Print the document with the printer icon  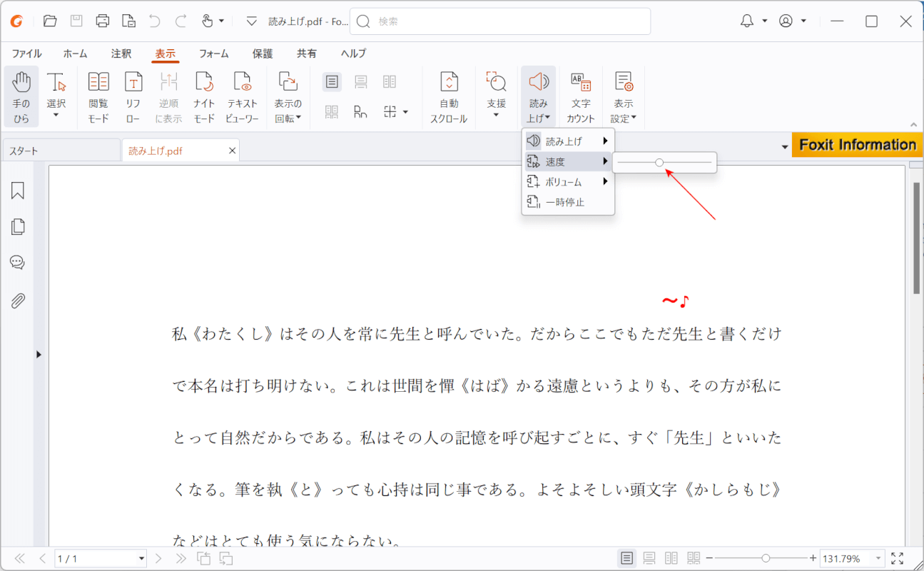pos(103,21)
